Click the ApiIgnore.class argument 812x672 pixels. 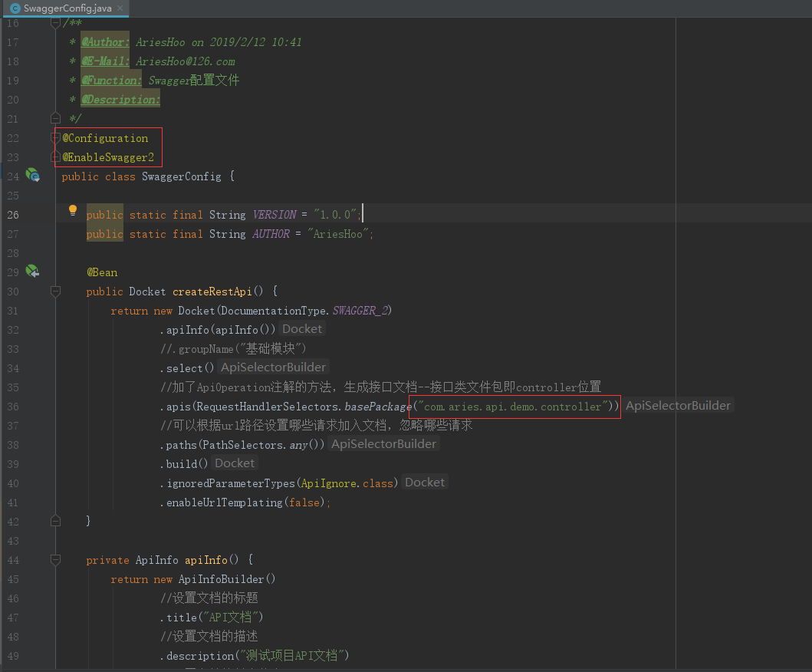click(347, 483)
